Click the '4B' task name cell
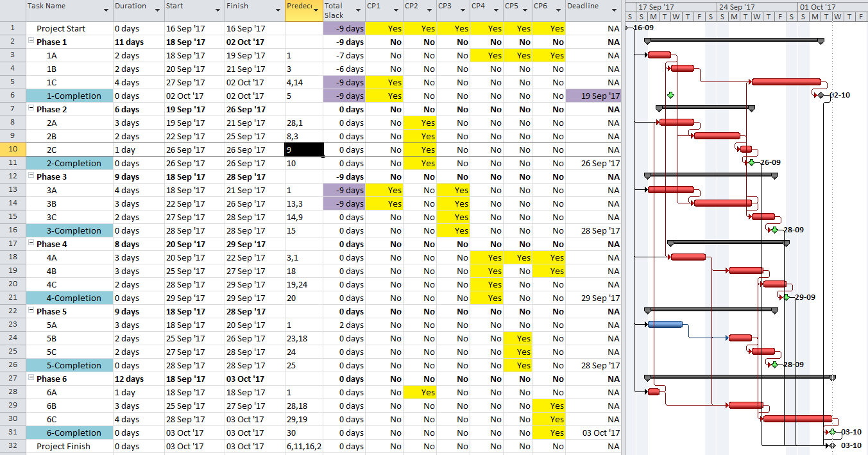Screen dimensions: 868x455 click(x=69, y=271)
